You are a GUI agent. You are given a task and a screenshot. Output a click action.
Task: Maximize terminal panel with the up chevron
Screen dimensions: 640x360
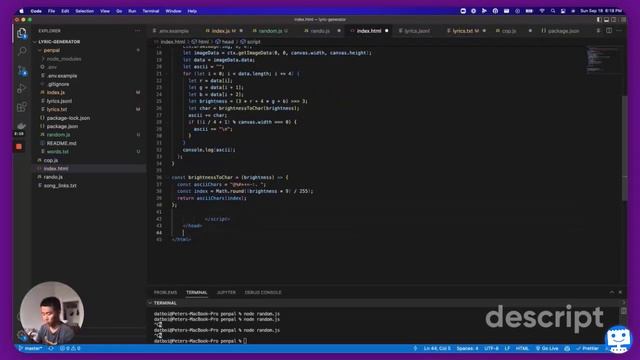[x=611, y=292]
